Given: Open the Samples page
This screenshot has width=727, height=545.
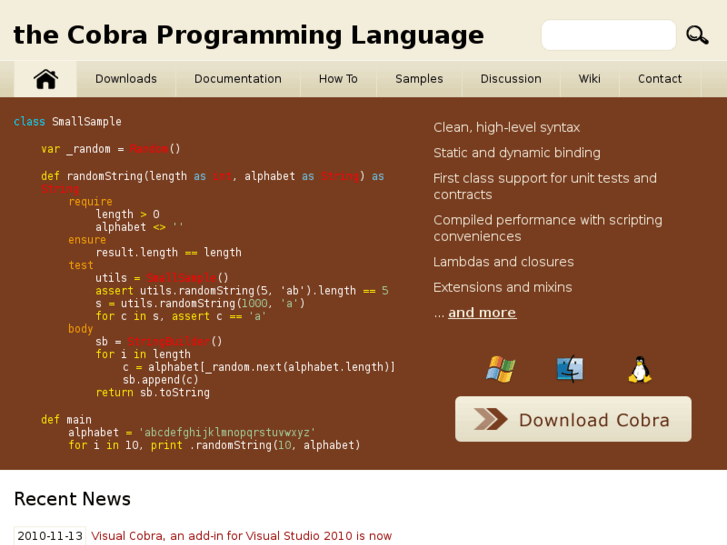Looking at the screenshot, I should (419, 79).
